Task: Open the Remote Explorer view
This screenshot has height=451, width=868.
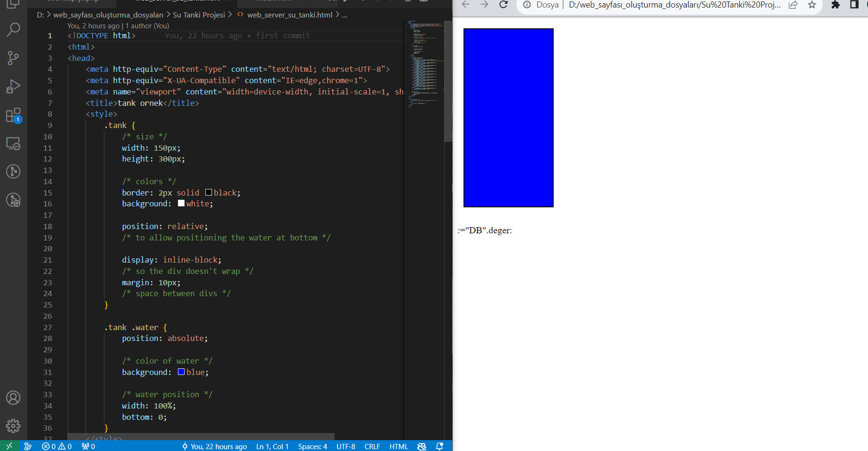Action: tap(13, 144)
